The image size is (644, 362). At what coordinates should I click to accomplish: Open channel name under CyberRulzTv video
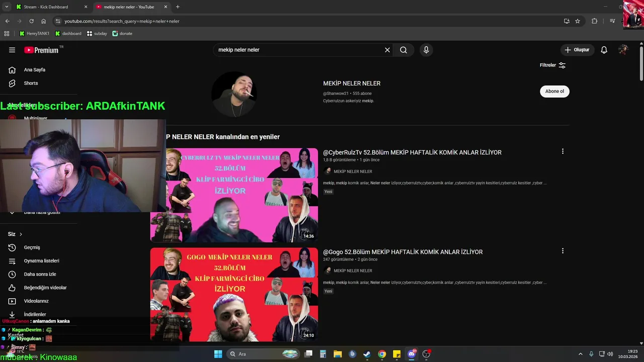(x=353, y=171)
